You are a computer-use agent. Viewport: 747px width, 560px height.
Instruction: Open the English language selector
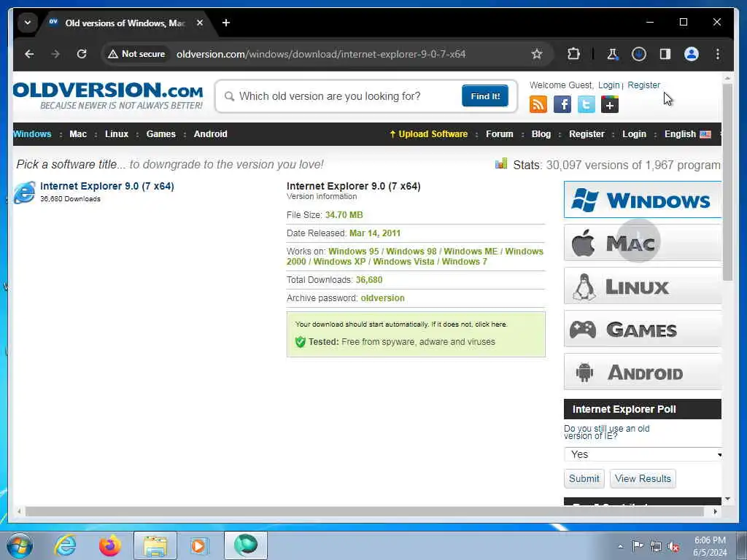687,134
